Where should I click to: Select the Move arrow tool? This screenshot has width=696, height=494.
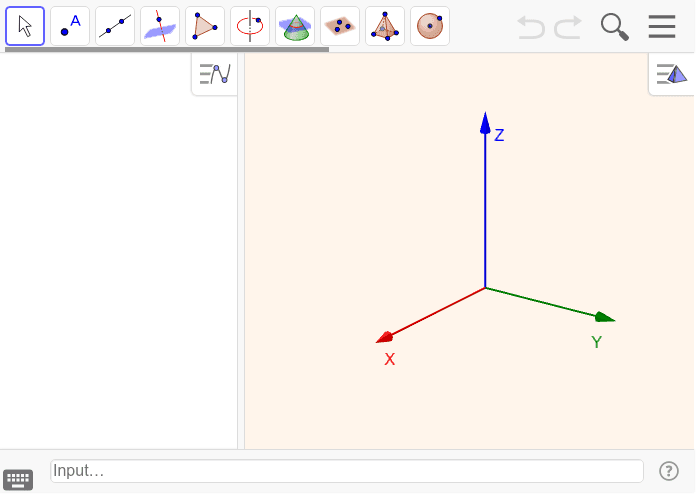[25, 26]
